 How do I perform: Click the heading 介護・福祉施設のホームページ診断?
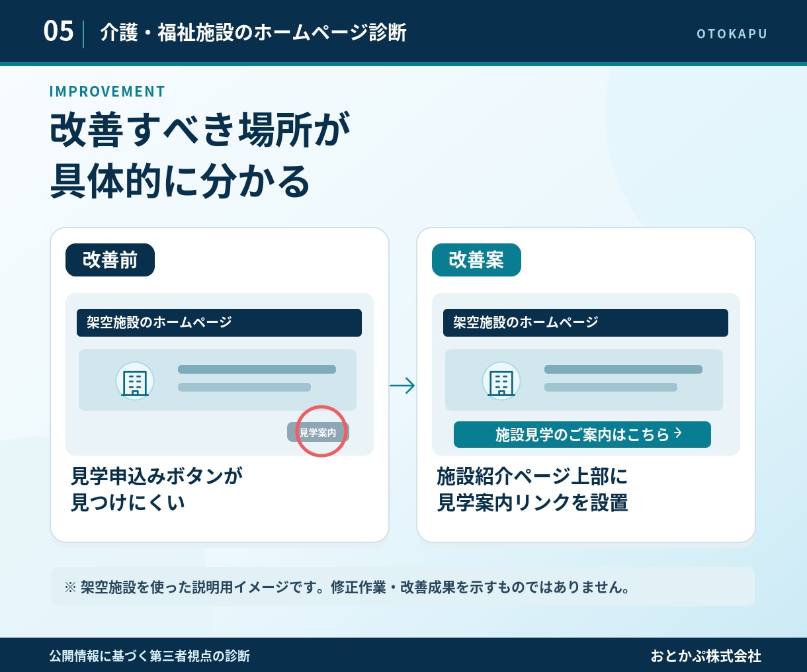253,32
